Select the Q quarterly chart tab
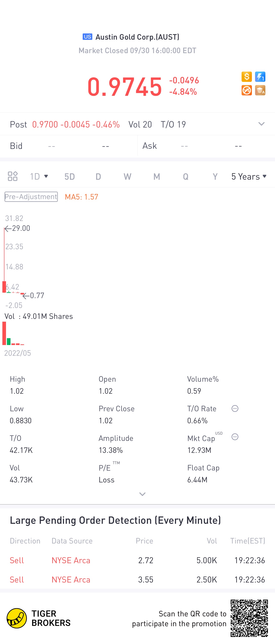The width and height of the screenshot is (275, 644). 185,177
